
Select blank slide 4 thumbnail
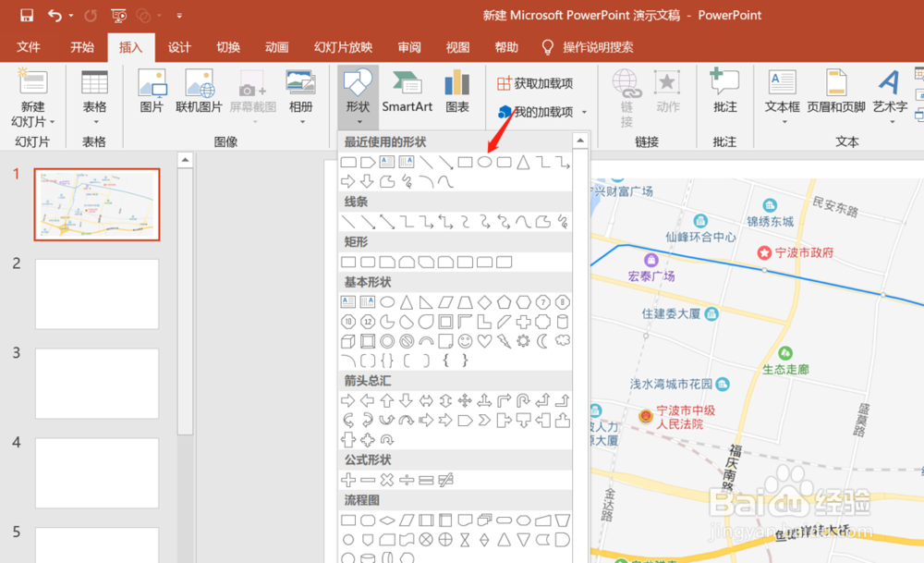pyautogui.click(x=97, y=472)
